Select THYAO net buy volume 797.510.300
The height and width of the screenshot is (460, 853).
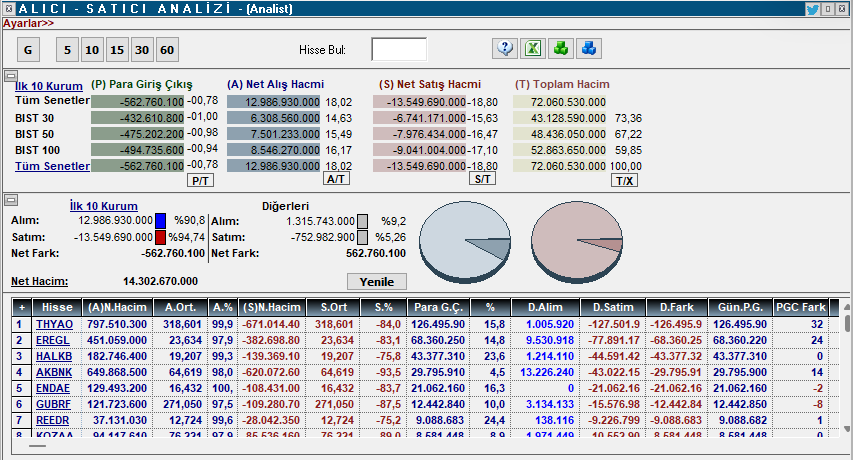click(x=117, y=324)
